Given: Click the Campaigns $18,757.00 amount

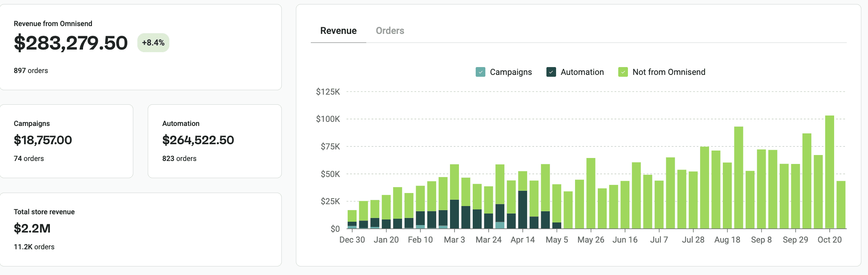Looking at the screenshot, I should pos(43,140).
